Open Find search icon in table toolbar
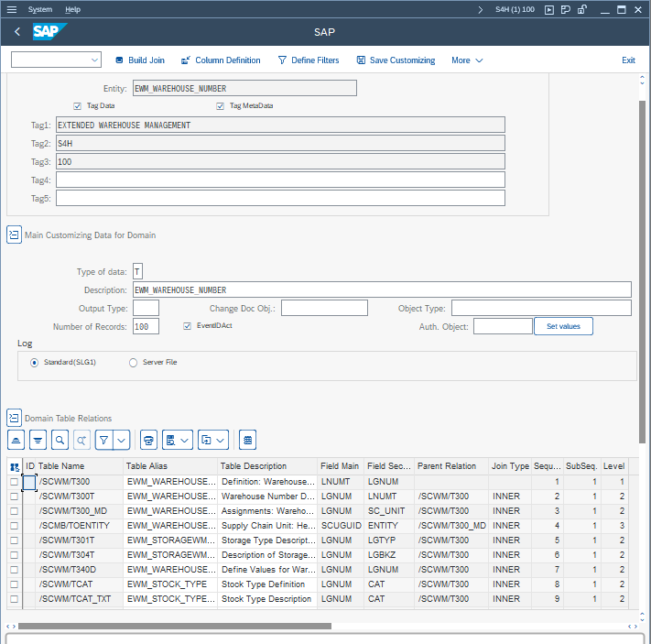 point(60,440)
